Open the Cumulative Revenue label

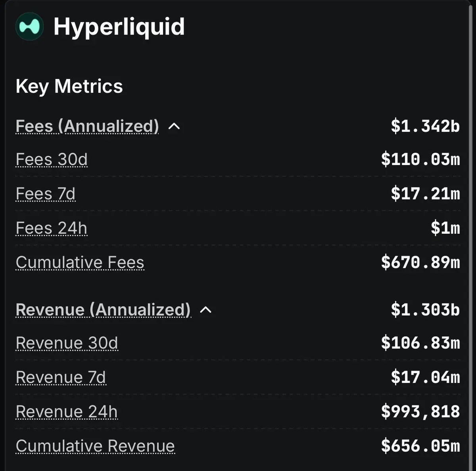(x=95, y=446)
